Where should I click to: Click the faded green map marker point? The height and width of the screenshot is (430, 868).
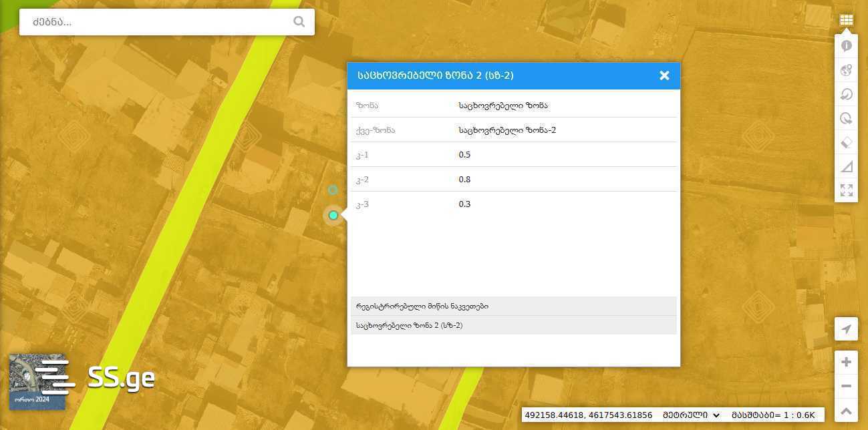tap(333, 190)
